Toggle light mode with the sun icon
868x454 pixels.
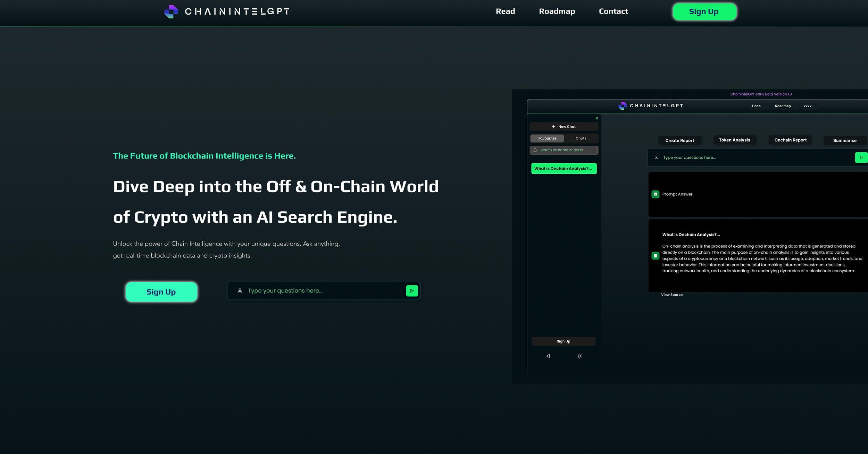(579, 356)
